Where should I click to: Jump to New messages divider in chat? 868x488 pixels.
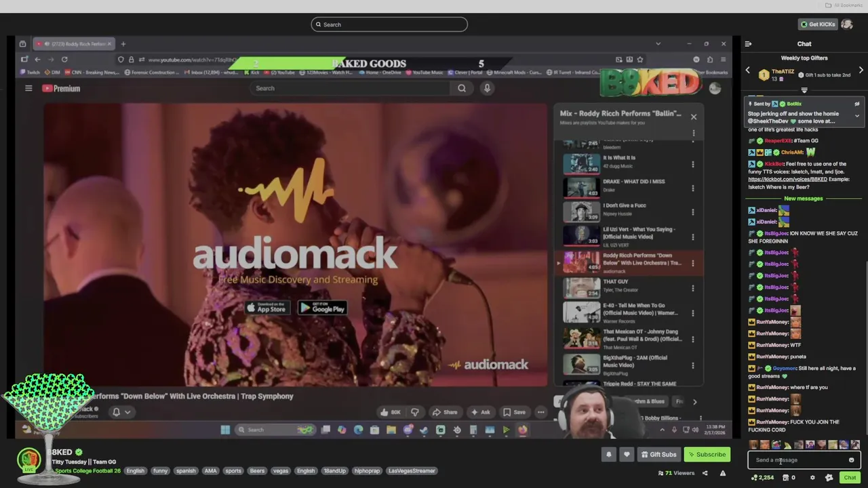[x=804, y=199]
